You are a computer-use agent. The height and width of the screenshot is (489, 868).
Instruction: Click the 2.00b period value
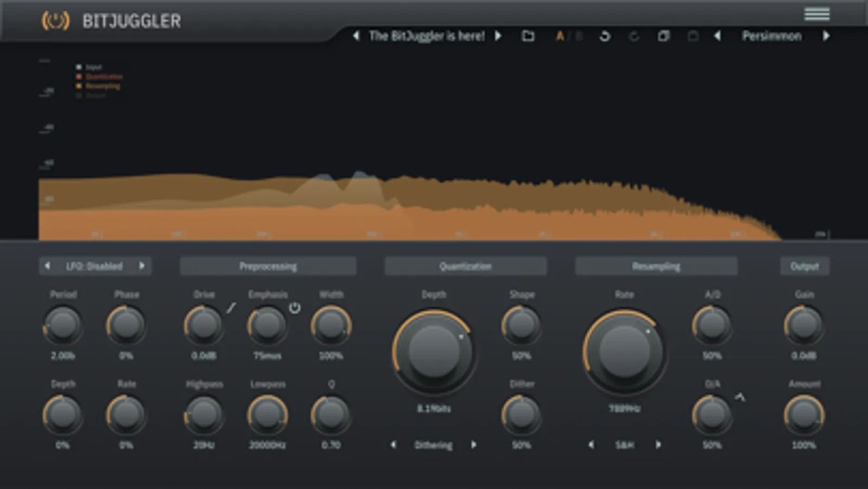[x=63, y=356]
